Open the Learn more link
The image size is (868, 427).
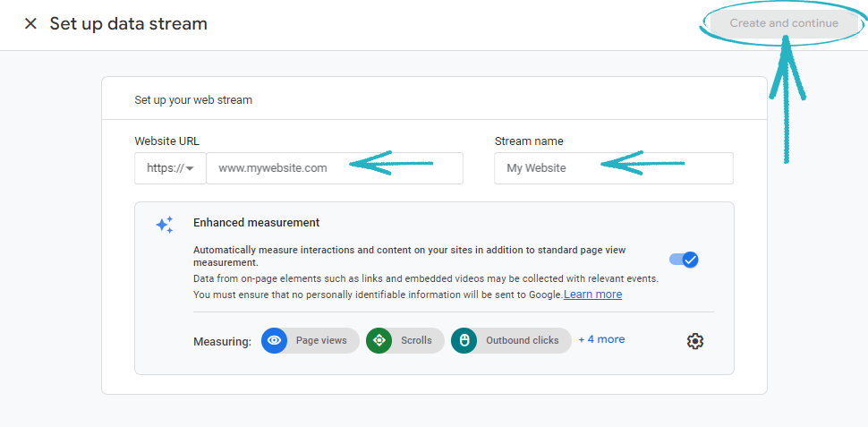point(592,295)
